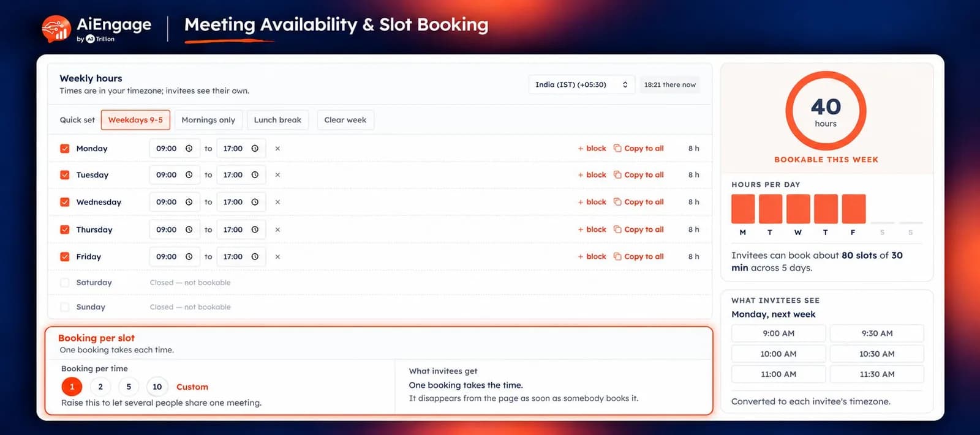Screen dimensions: 980x435
Task: Select 5 bookings per time
Action: pyautogui.click(x=129, y=387)
